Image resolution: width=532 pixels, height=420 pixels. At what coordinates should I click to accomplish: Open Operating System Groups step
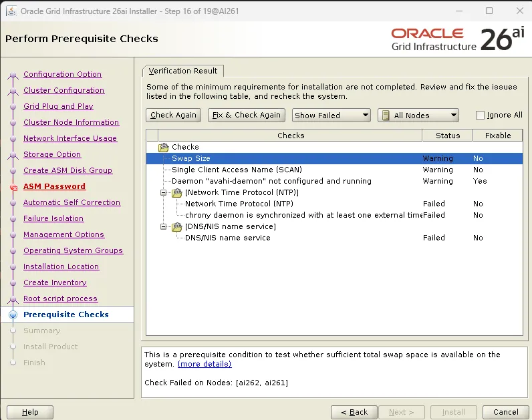(x=74, y=250)
